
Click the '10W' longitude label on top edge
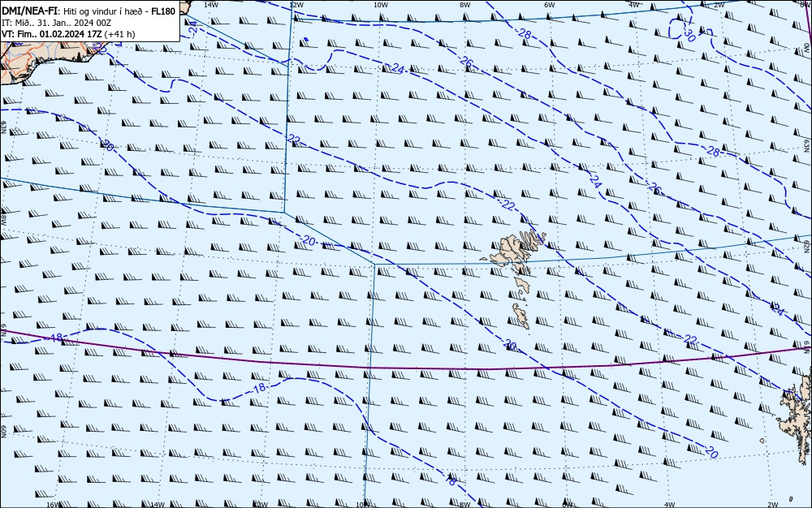[380, 4]
